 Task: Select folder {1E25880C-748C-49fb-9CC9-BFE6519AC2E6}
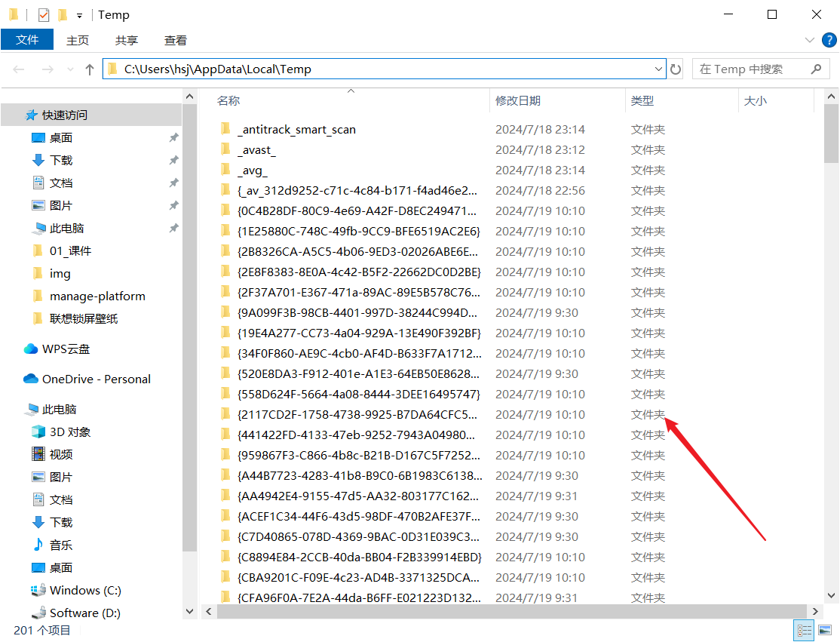point(358,231)
